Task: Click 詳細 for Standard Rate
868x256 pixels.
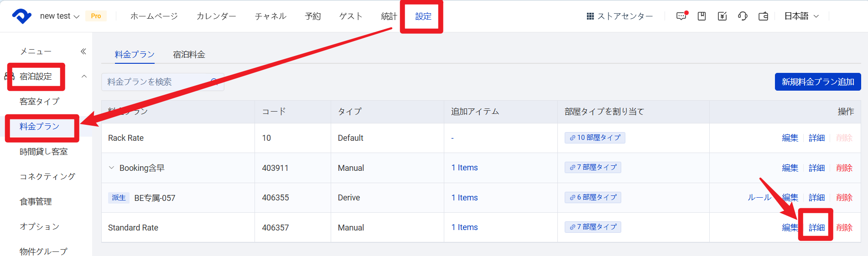Action: click(x=816, y=227)
